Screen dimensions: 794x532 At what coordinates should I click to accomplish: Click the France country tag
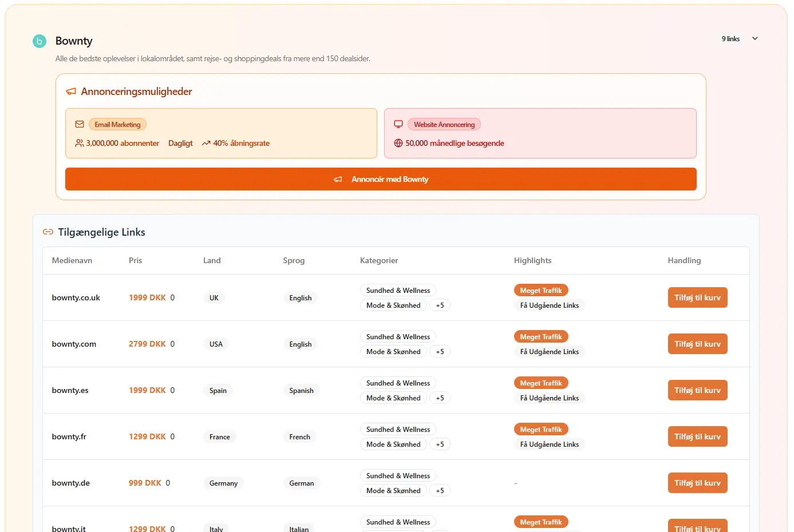(x=220, y=437)
